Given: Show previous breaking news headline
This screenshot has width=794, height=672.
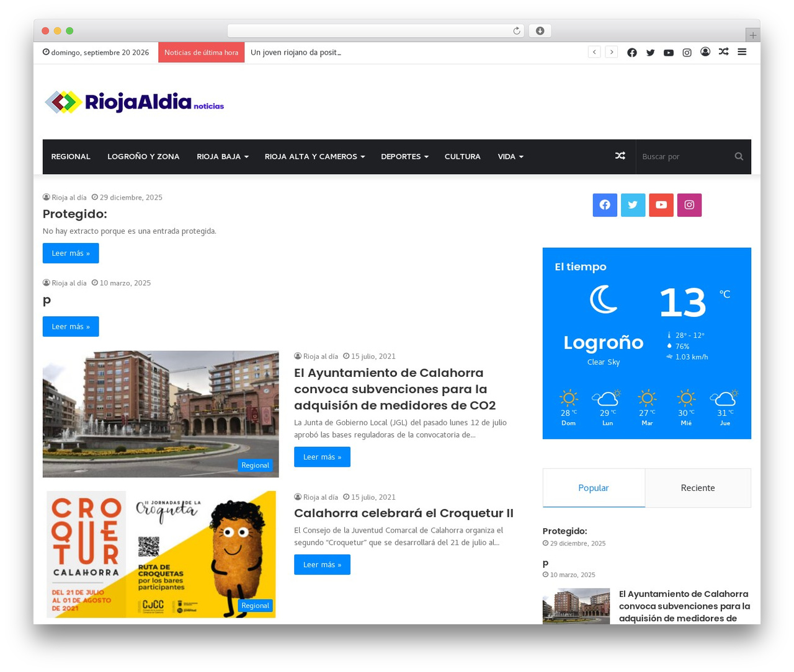Looking at the screenshot, I should (x=594, y=52).
